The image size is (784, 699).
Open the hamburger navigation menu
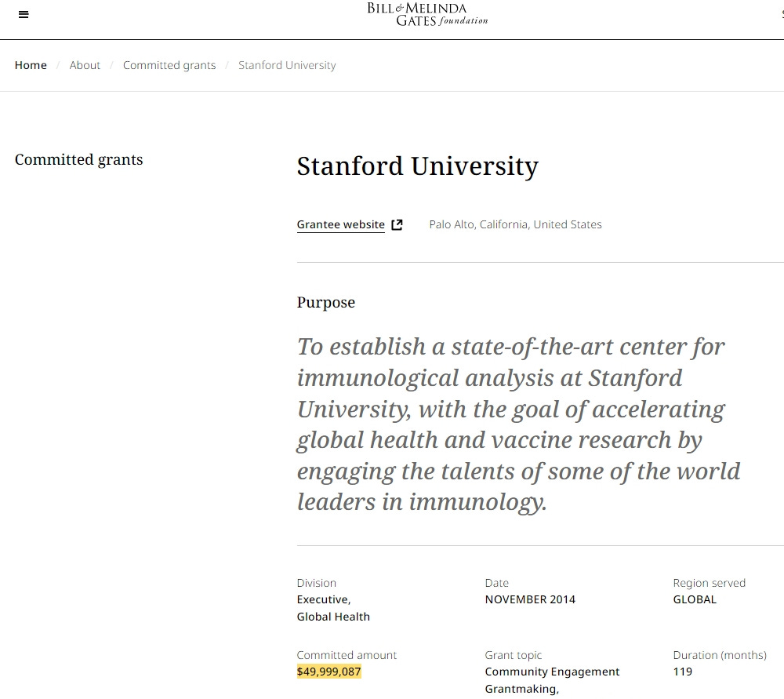(24, 14)
